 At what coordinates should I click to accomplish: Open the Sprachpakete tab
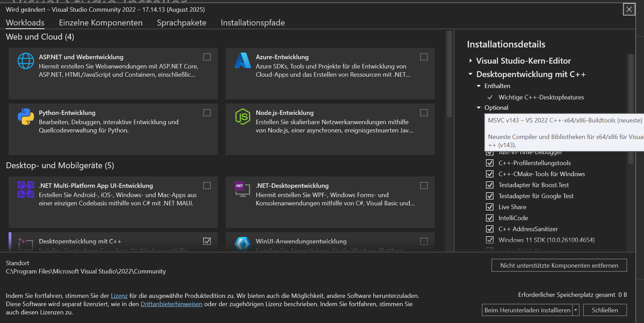(x=181, y=23)
